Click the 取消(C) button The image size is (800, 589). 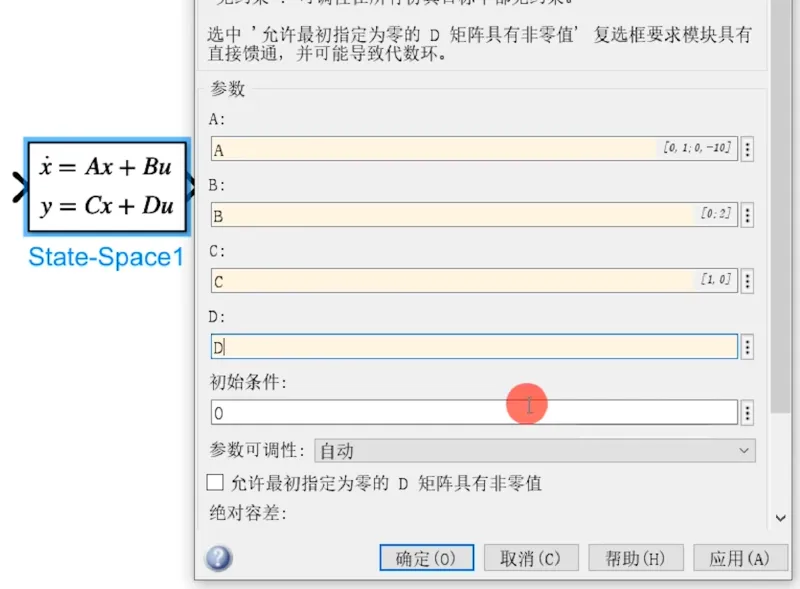pyautogui.click(x=531, y=557)
